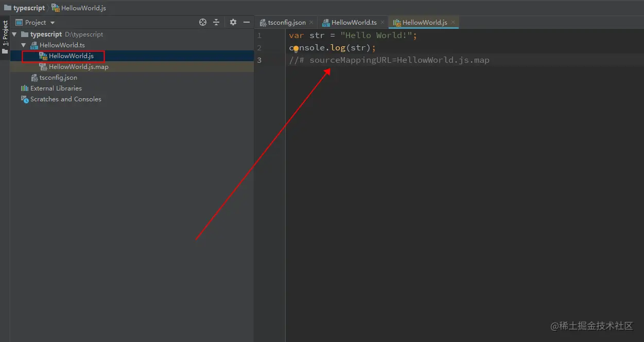Collapse the typescript folder in the tree
Screen dimensions: 644x342
[15, 34]
